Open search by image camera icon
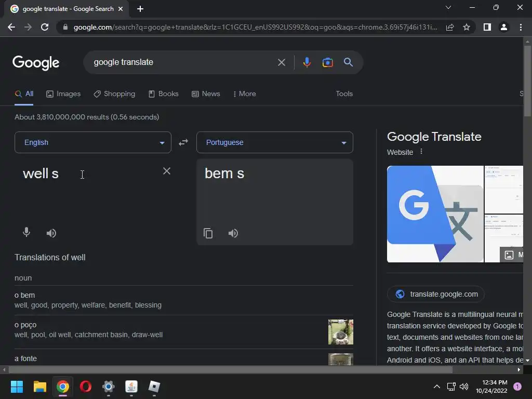 (327, 62)
